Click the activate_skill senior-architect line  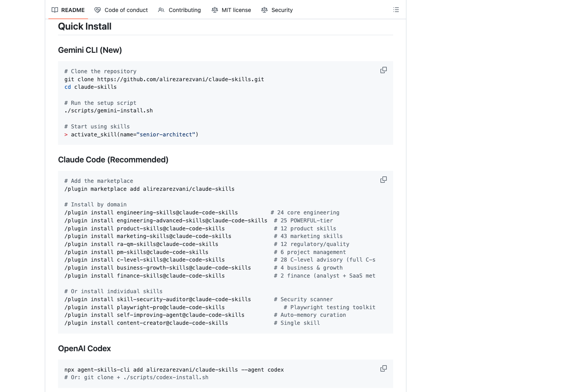(x=131, y=134)
